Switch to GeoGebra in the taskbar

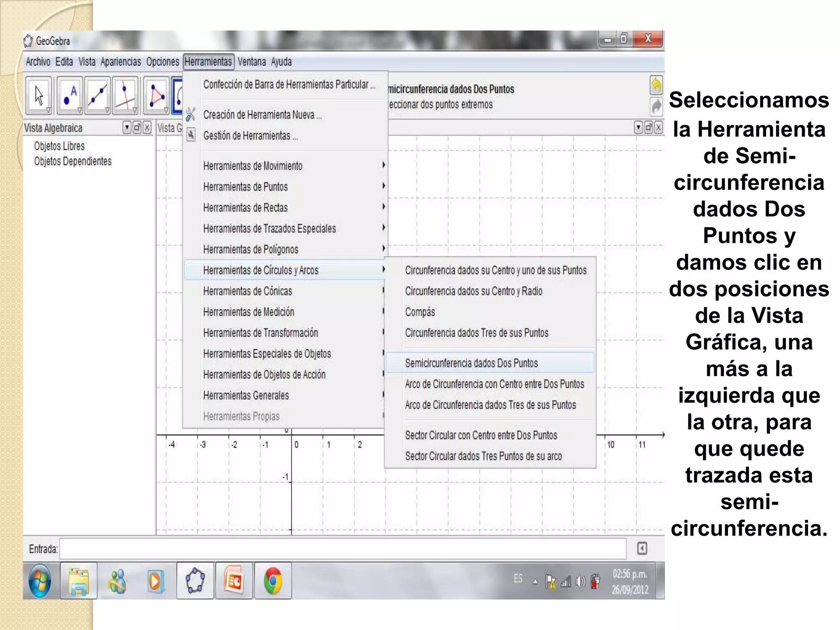(x=195, y=581)
